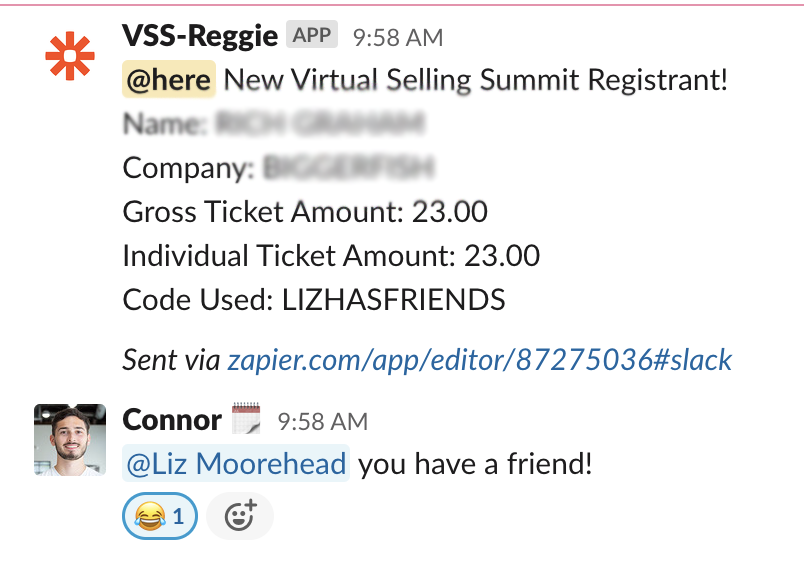The image size is (804, 582).
Task: Open the add reaction emoji picker
Action: [240, 516]
